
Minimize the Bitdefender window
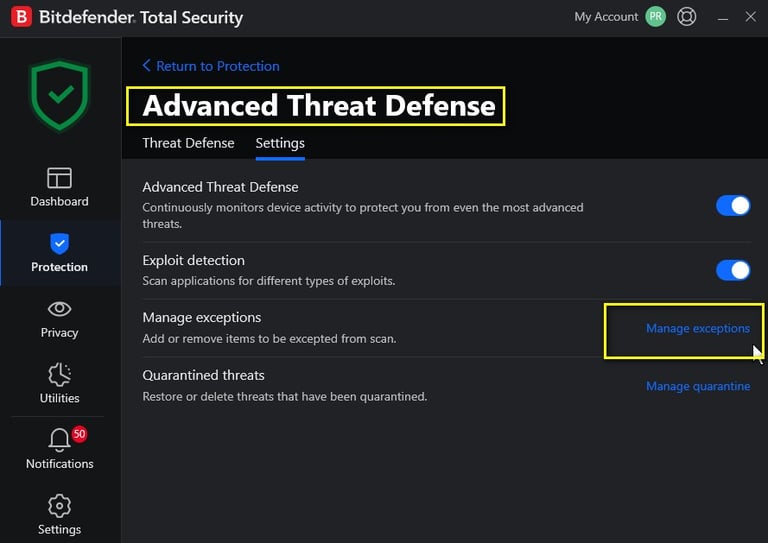(722, 18)
